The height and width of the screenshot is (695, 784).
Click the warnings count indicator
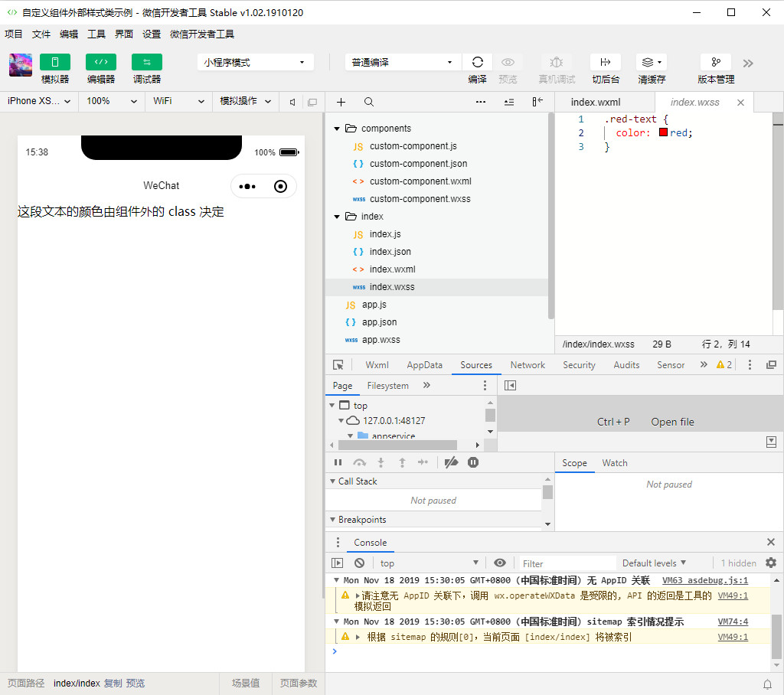(x=724, y=365)
